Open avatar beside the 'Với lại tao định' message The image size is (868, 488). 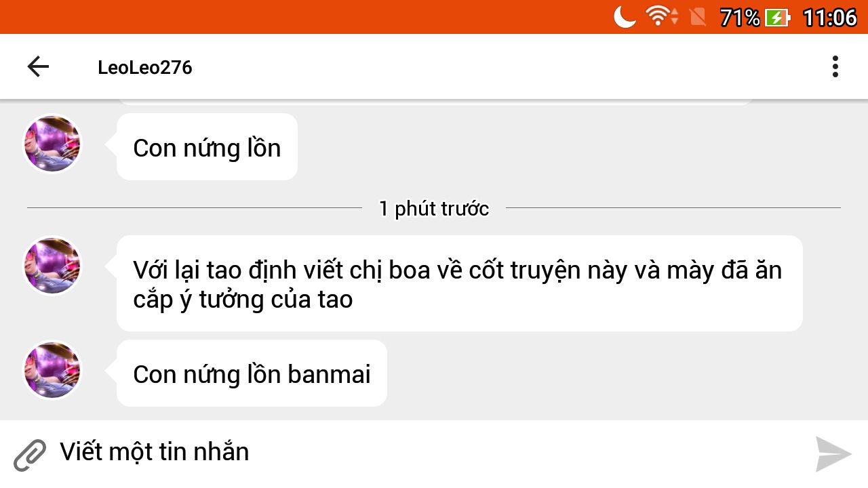(x=52, y=266)
